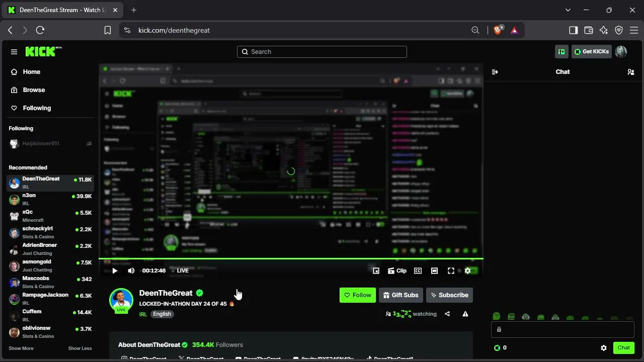Open schneckyirl's recommended channel
644x362 pixels.
[50, 232]
